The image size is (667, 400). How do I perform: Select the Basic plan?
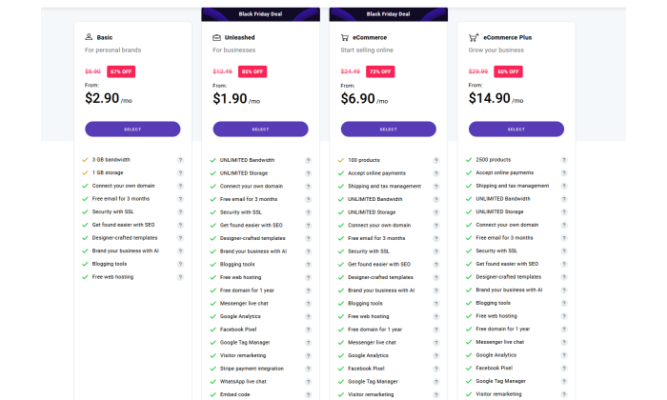(133, 129)
